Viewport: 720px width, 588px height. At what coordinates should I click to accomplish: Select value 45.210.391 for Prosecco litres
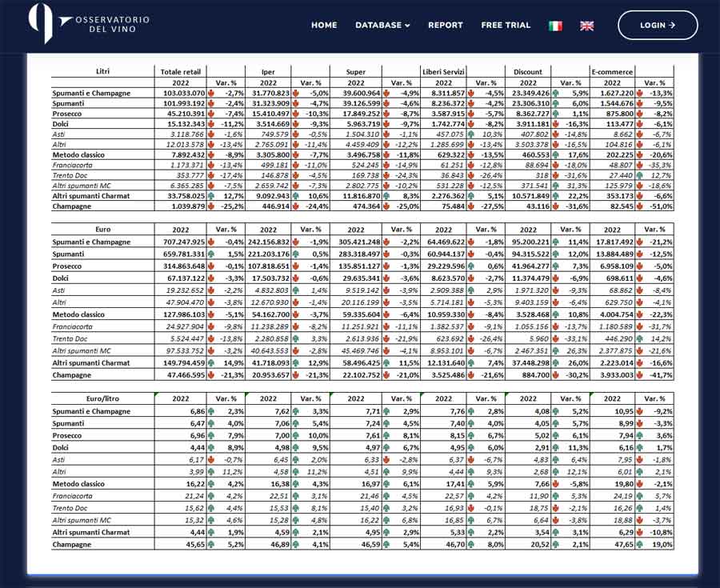click(x=186, y=114)
